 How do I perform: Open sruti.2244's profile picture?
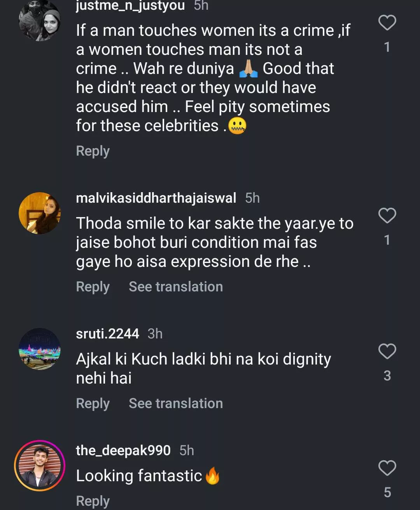40,349
